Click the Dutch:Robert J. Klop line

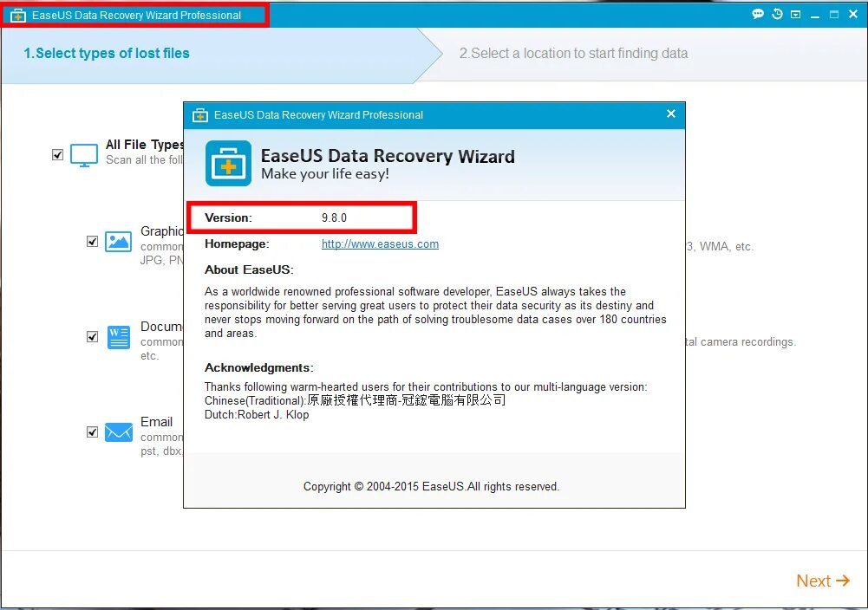(257, 415)
